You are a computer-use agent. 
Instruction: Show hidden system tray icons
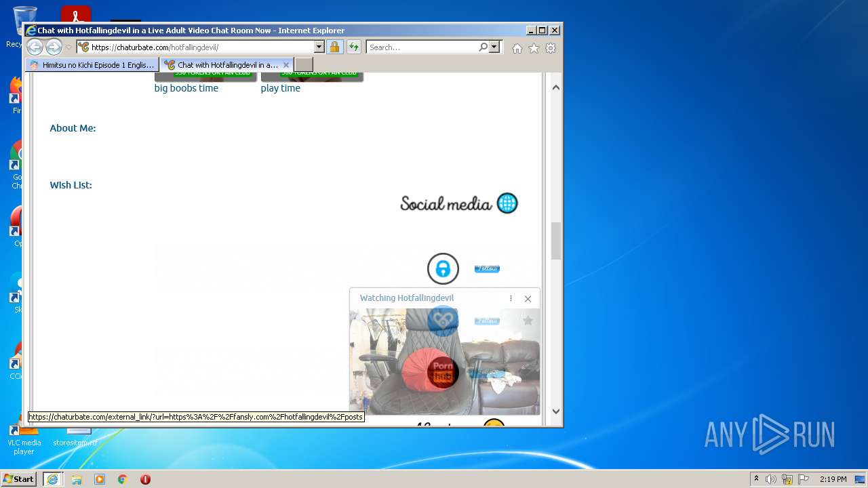(757, 479)
